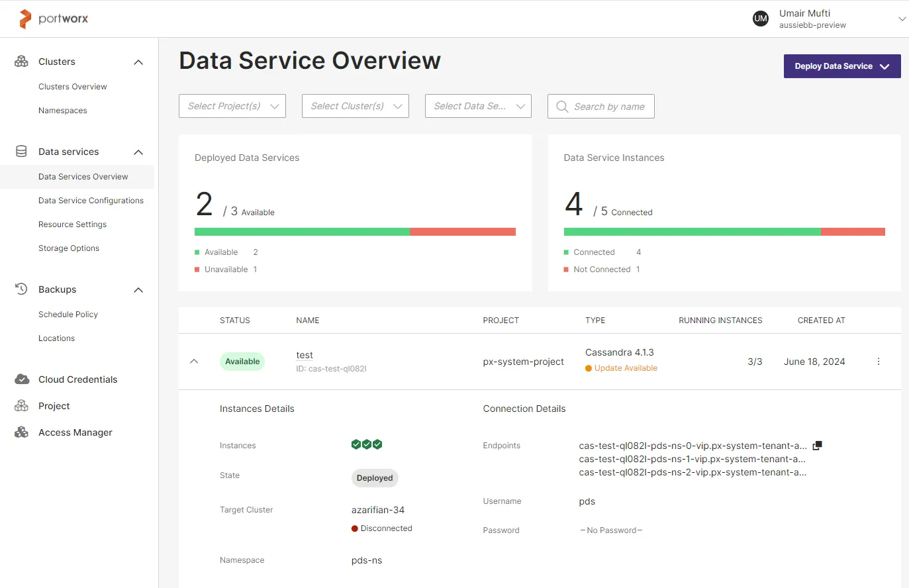Click the green Connected legend square
This screenshot has height=588, width=909.
566,252
